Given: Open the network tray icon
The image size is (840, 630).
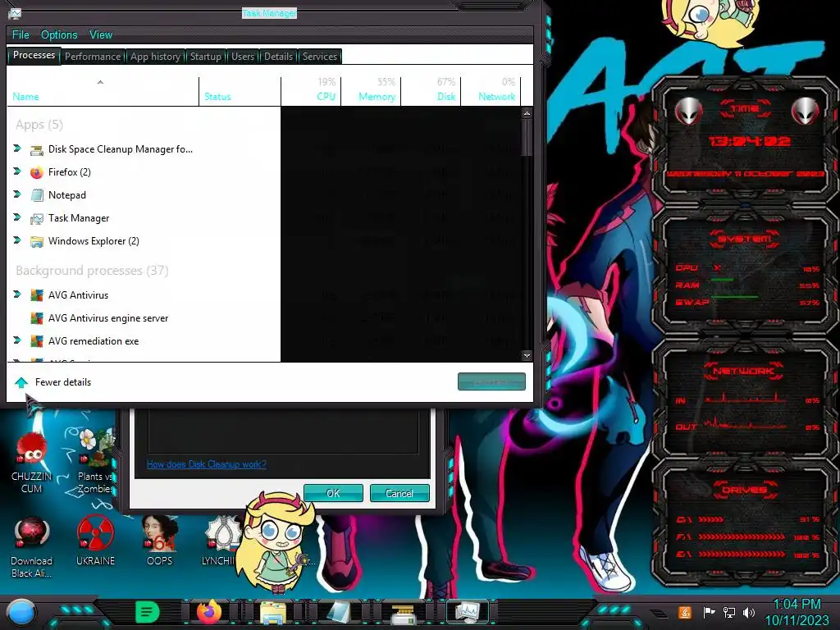Looking at the screenshot, I should coord(728,612).
